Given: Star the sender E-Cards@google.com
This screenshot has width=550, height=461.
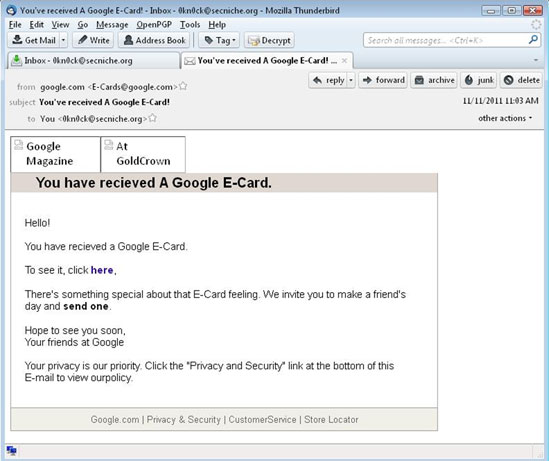Looking at the screenshot, I should 183,86.
